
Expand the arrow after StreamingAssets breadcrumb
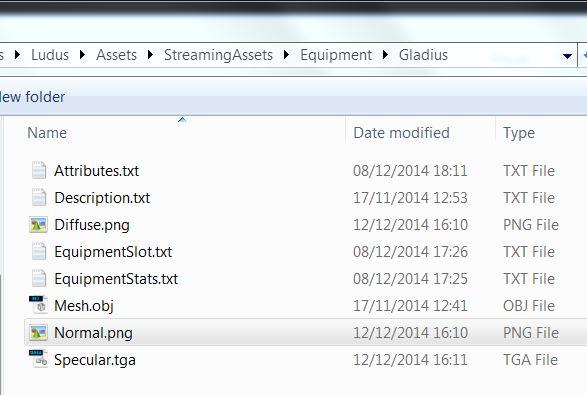pyautogui.click(x=286, y=55)
